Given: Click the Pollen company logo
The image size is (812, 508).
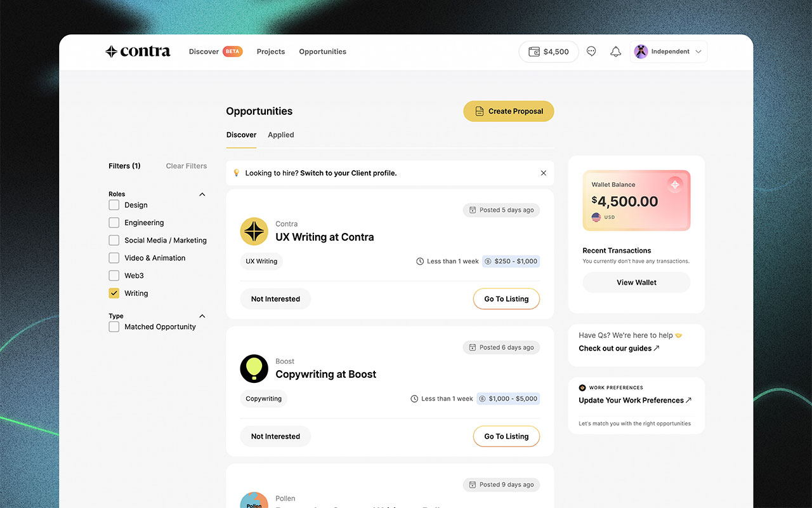Looking at the screenshot, I should pos(254,500).
